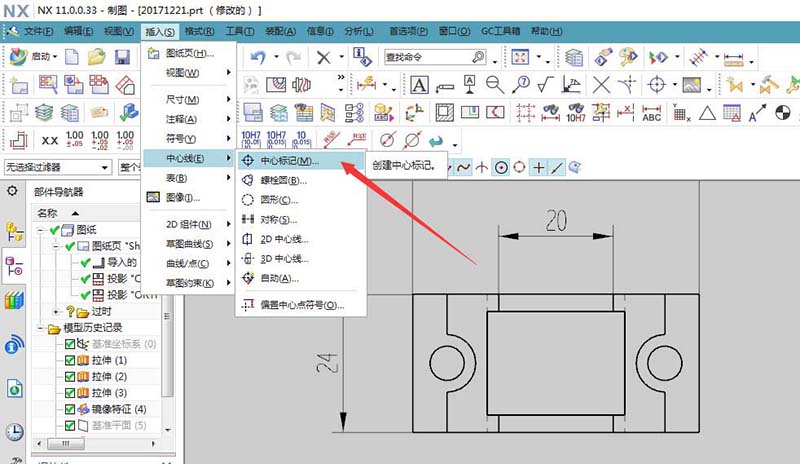Image resolution: width=800 pixels, height=464 pixels.
Task: Select the 导入的 tree item
Action: (x=122, y=262)
